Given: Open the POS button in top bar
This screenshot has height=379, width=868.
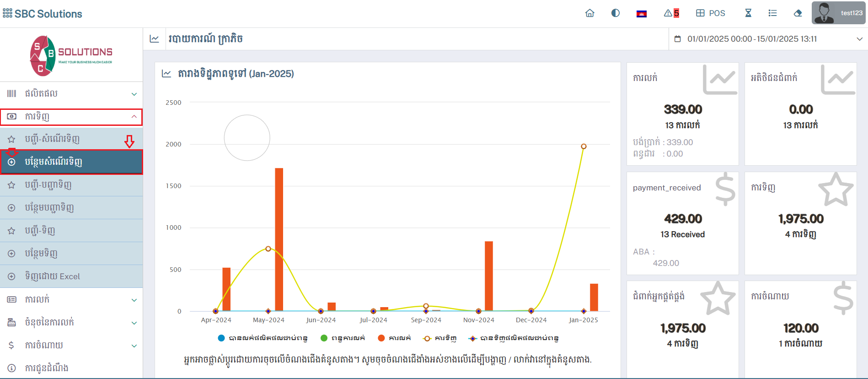Looking at the screenshot, I should pos(711,13).
